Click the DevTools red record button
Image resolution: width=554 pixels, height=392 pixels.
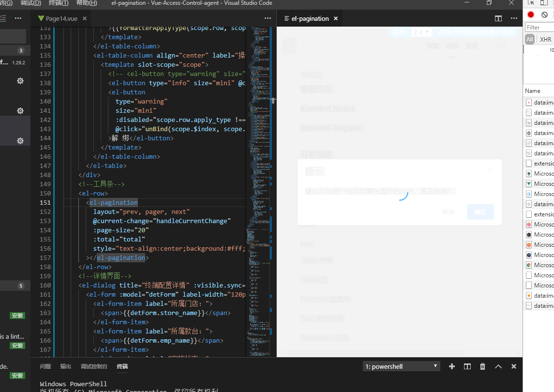click(x=531, y=15)
